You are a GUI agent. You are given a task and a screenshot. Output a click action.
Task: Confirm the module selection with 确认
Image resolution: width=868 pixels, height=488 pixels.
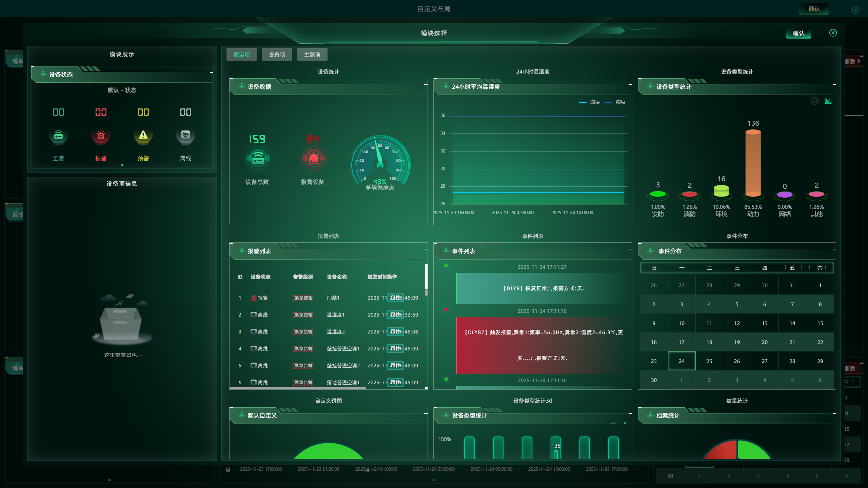798,33
